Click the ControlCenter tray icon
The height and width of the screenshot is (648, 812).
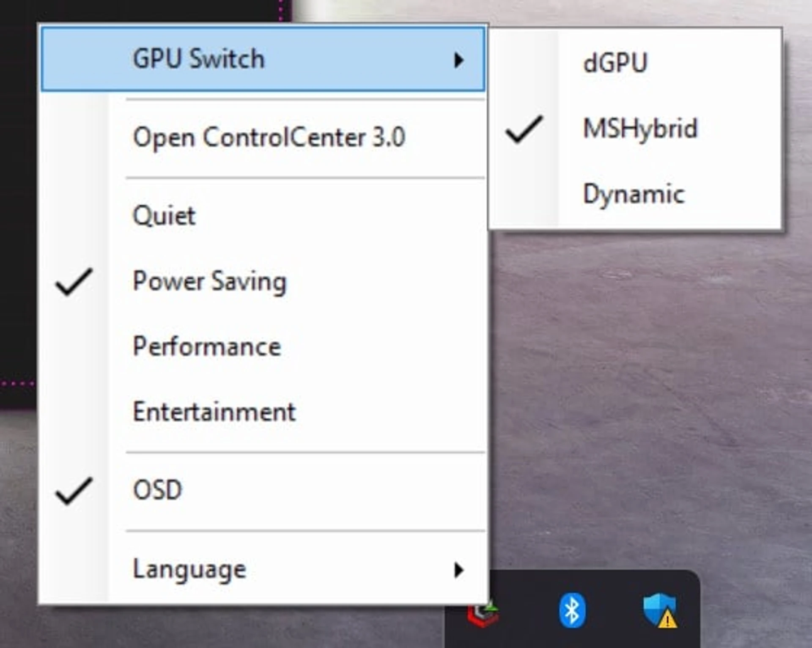484,615
